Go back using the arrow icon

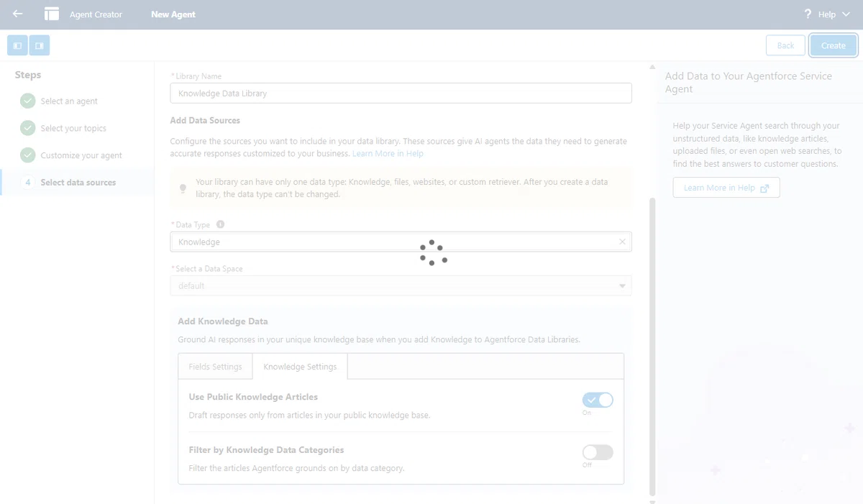[17, 14]
